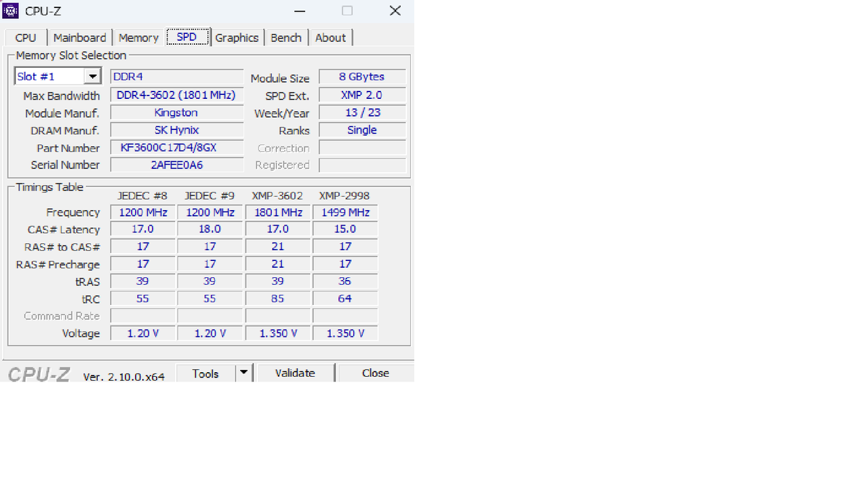The width and height of the screenshot is (868, 488).
Task: Click the 15.0 CAS# Latency cell
Action: click(x=345, y=229)
